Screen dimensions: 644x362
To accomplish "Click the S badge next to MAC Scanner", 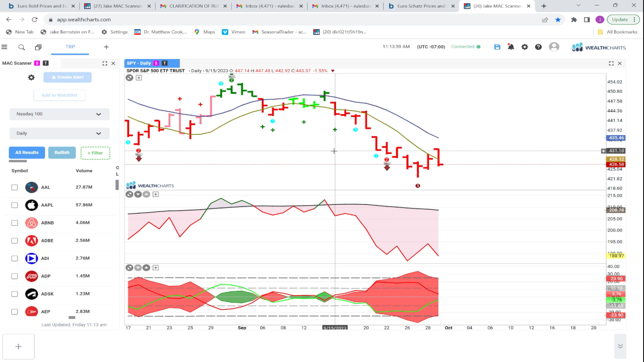I will tap(37, 63).
